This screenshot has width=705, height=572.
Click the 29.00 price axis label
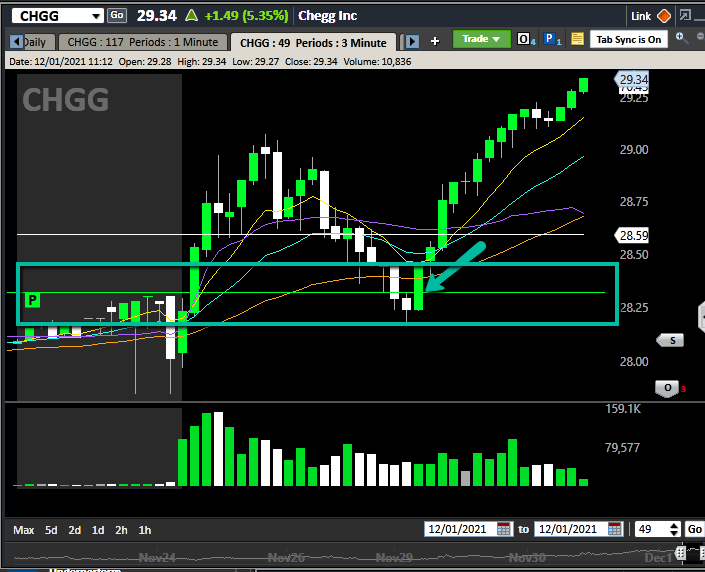634,150
